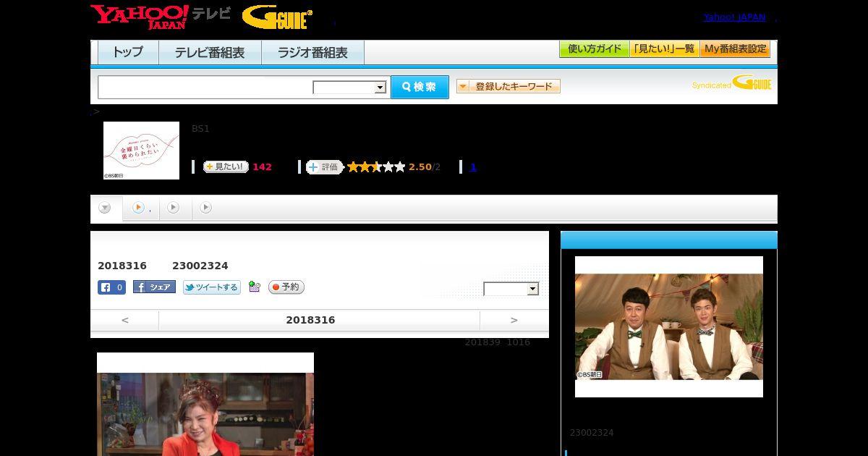The width and height of the screenshot is (868, 456).
Task: Click the 評価 plus button
Action: pyautogui.click(x=324, y=167)
